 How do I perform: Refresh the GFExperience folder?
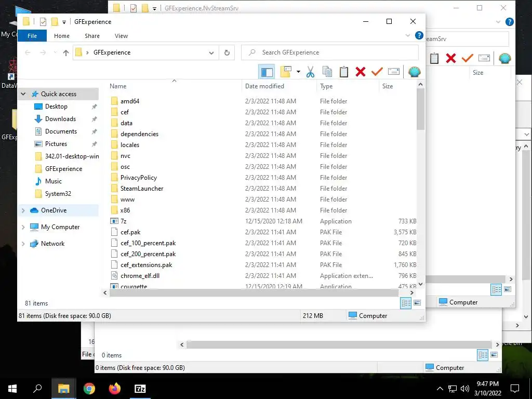pyautogui.click(x=227, y=52)
